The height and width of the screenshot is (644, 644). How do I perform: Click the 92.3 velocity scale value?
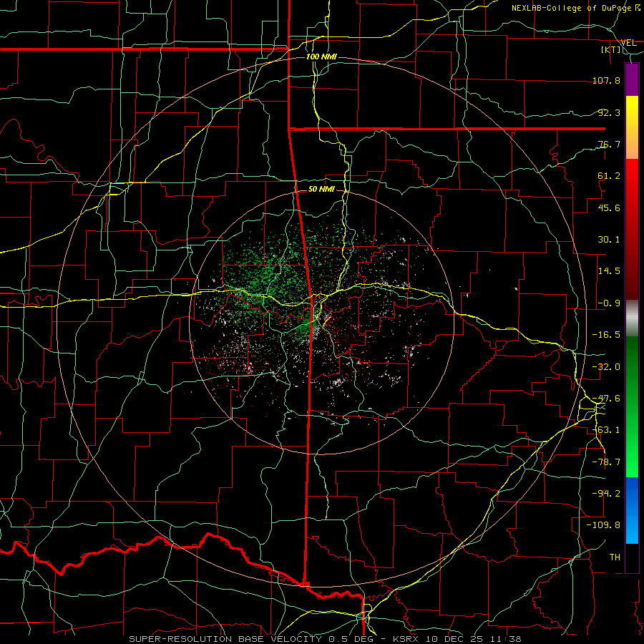point(609,112)
